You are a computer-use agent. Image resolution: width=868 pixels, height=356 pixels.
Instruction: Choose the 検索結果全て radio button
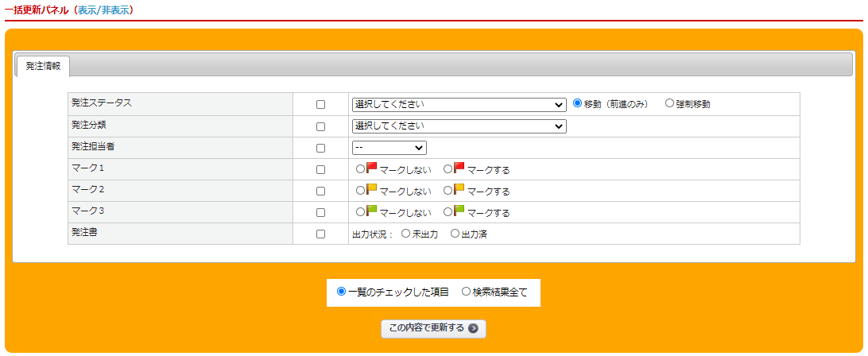click(467, 292)
